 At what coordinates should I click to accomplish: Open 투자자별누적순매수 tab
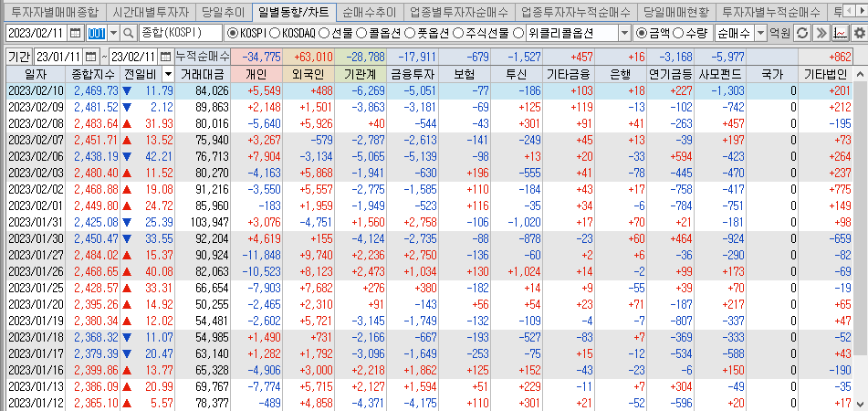click(x=771, y=11)
